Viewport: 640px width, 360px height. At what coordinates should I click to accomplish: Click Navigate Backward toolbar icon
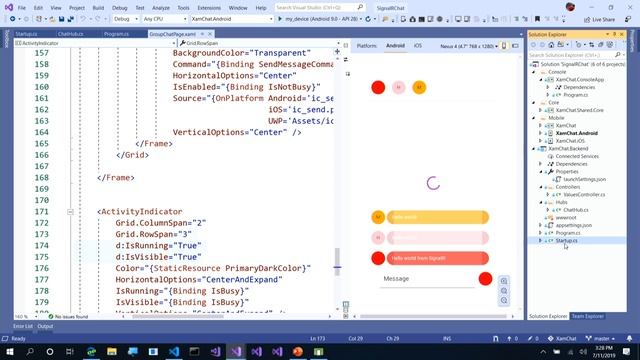click(13, 19)
